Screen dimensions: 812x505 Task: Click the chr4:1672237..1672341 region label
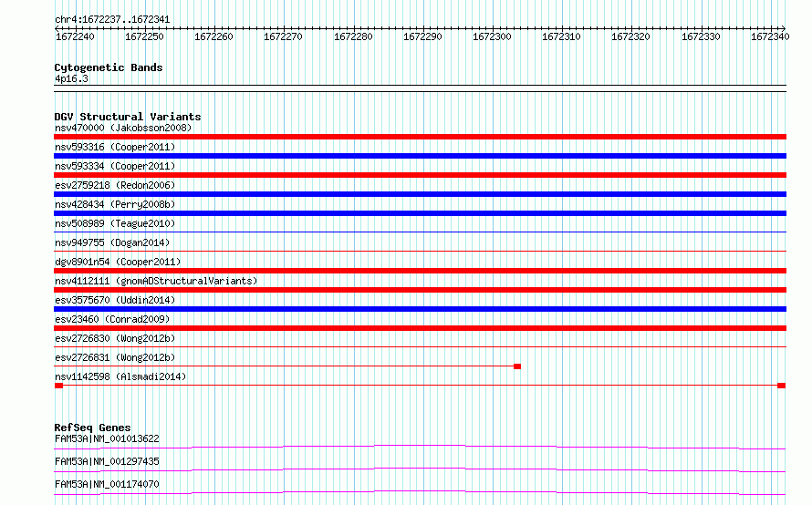[x=112, y=20]
